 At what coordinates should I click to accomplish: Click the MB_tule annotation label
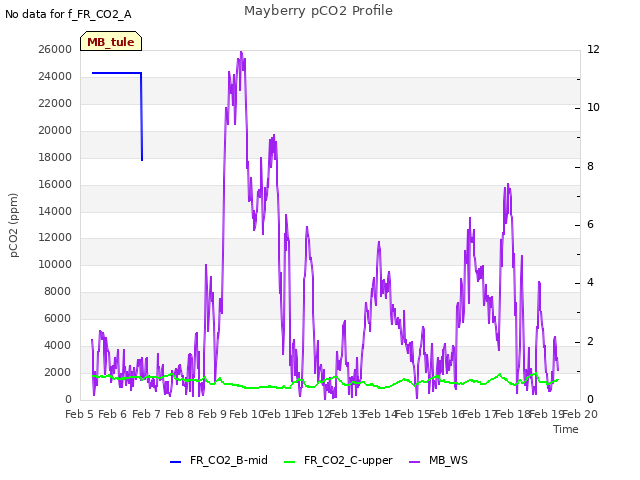point(111,41)
